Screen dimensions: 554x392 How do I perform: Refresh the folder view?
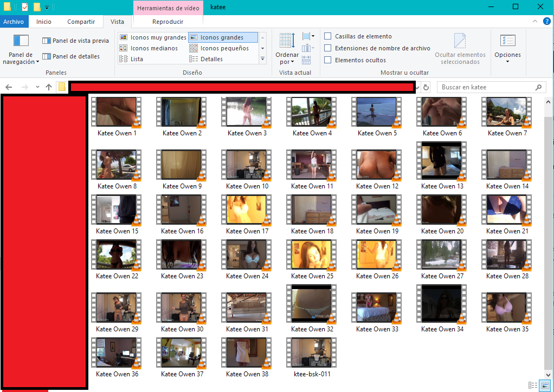click(x=426, y=87)
